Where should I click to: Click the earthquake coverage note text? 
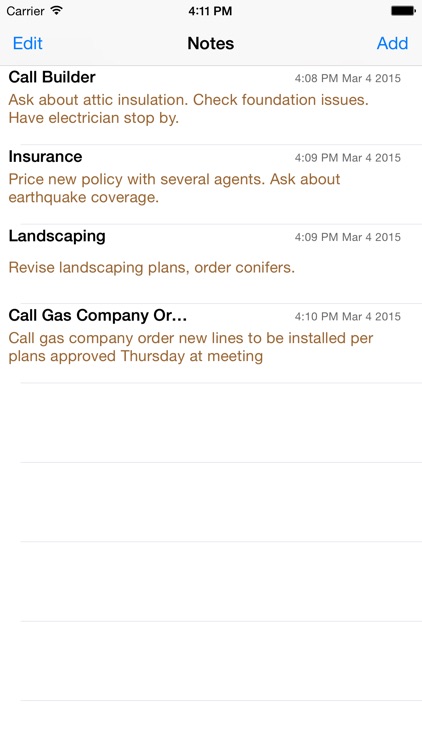click(x=174, y=188)
